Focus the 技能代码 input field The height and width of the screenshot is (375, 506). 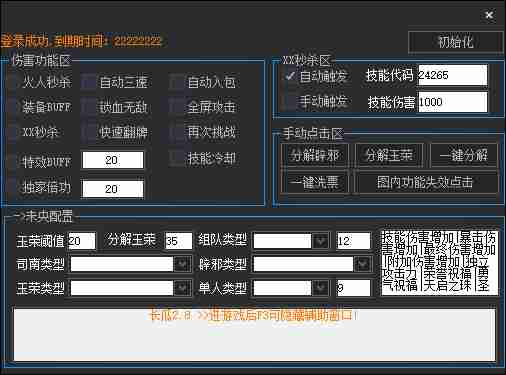(x=452, y=75)
